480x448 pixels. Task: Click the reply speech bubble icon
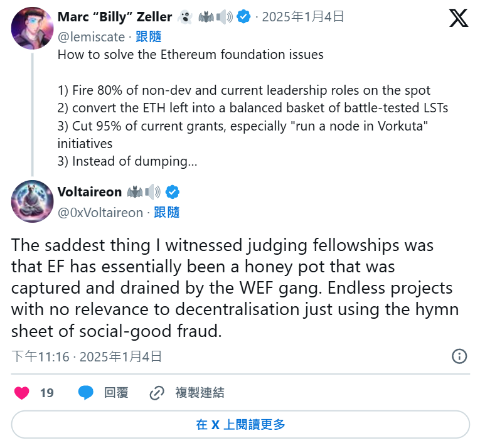[86, 393]
